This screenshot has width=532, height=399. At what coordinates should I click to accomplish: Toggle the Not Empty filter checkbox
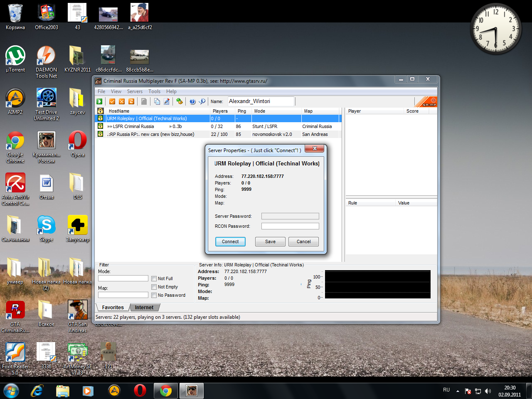154,287
